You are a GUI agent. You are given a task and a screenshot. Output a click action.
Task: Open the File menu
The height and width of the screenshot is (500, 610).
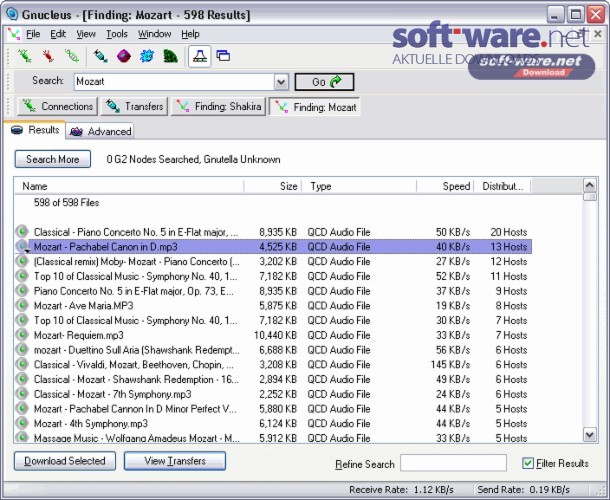pos(33,34)
